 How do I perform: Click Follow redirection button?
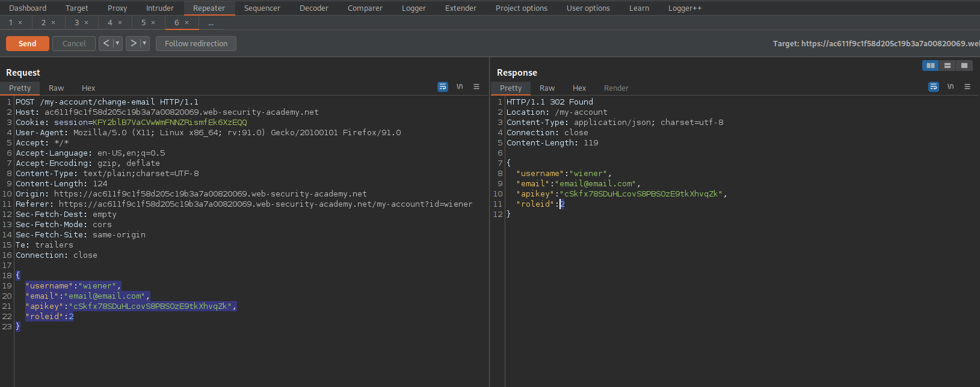(x=196, y=43)
